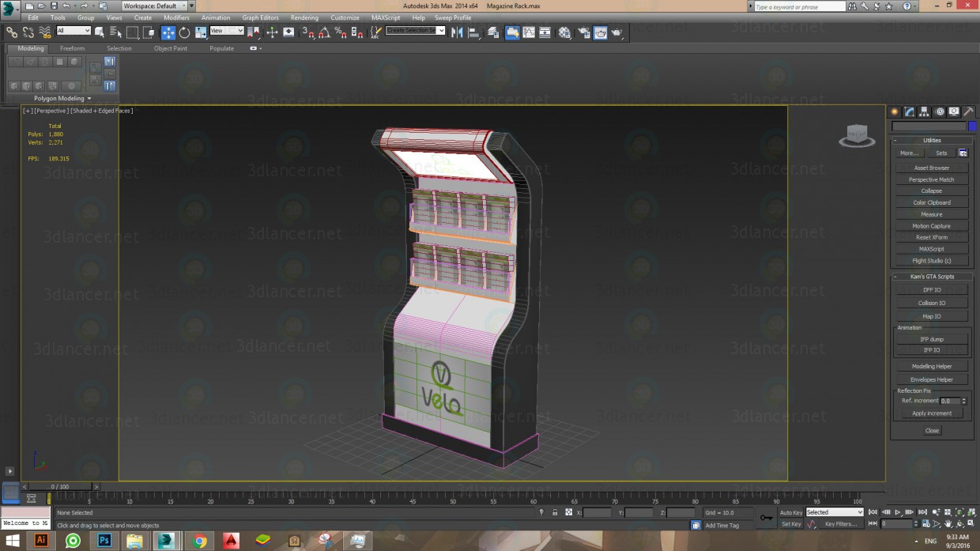Viewport: 980px width, 551px height.
Task: Select the Link tool in main toolbar
Action: 11,32
